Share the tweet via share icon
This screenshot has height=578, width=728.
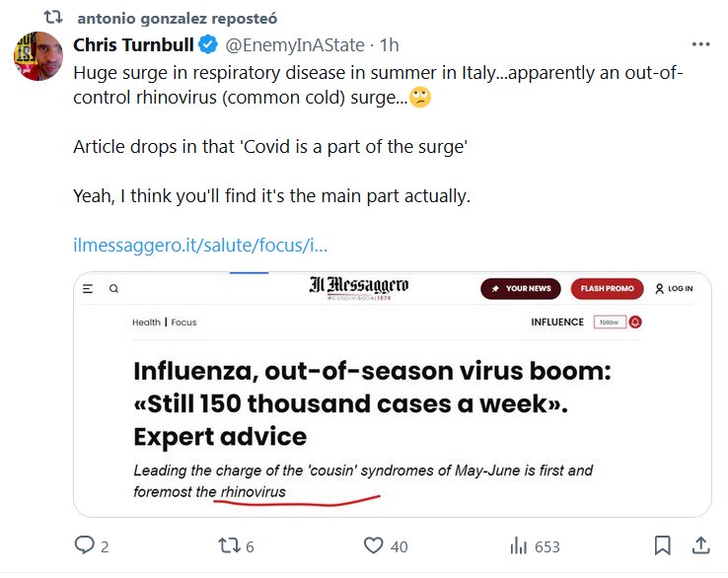tap(700, 545)
